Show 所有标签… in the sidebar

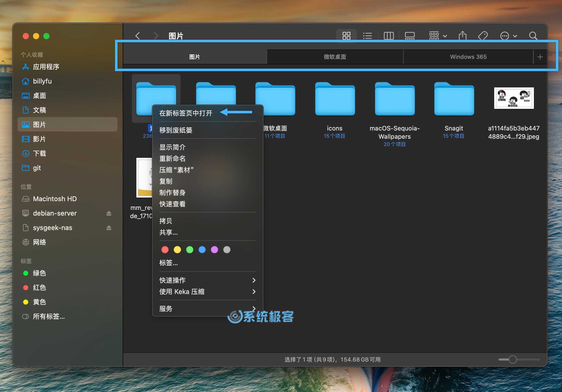pos(68,316)
